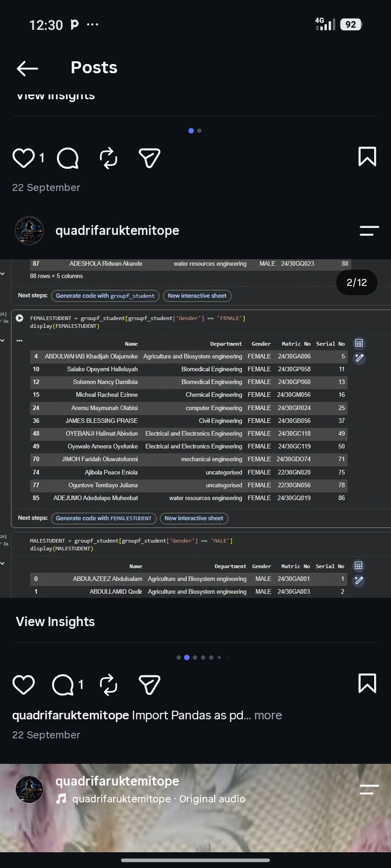Repost the table post
The width and height of the screenshot is (391, 868).
(x=109, y=685)
